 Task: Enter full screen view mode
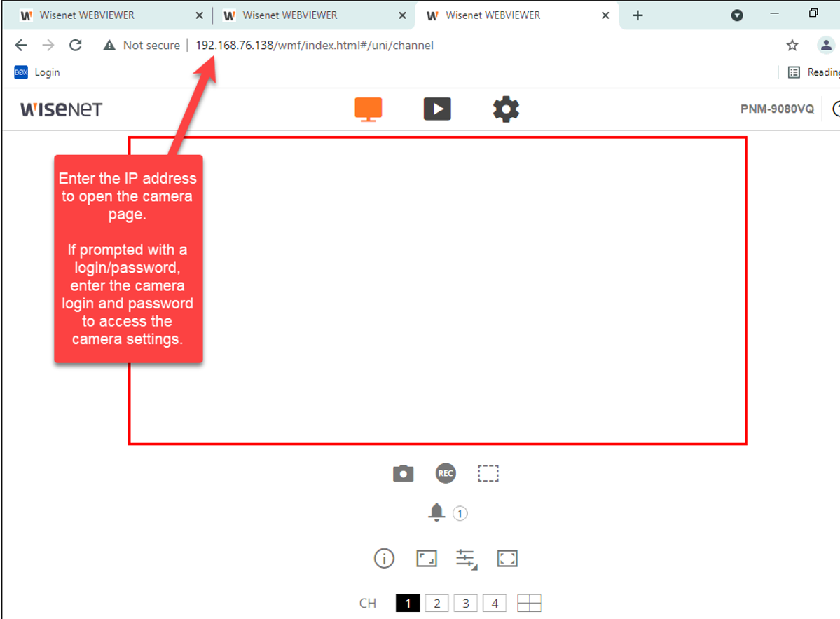507,559
